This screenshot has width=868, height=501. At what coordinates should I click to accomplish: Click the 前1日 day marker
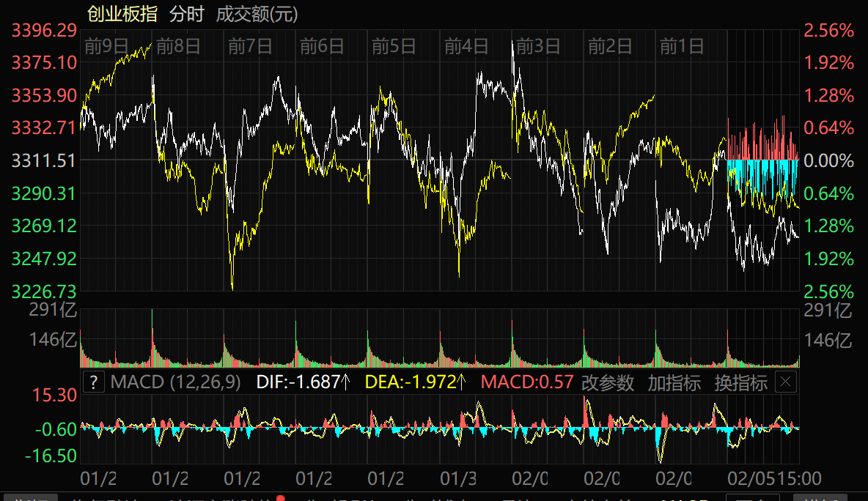click(x=683, y=47)
